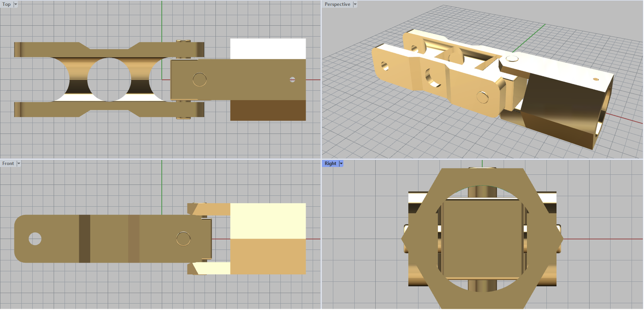Screen dimensions: 644x311
Task: Pick the large central circular cutout in Top view
Action: [x=109, y=79]
